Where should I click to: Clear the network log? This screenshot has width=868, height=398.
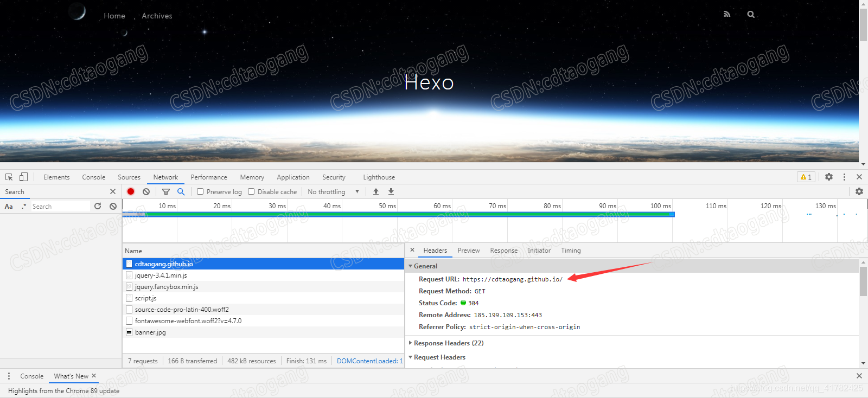(x=146, y=191)
